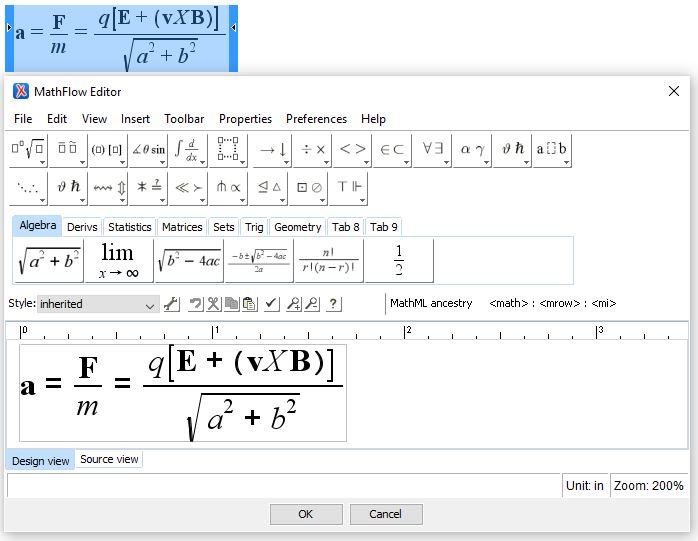
Task: Open the angle theta sin functions palette
Action: pos(148,151)
